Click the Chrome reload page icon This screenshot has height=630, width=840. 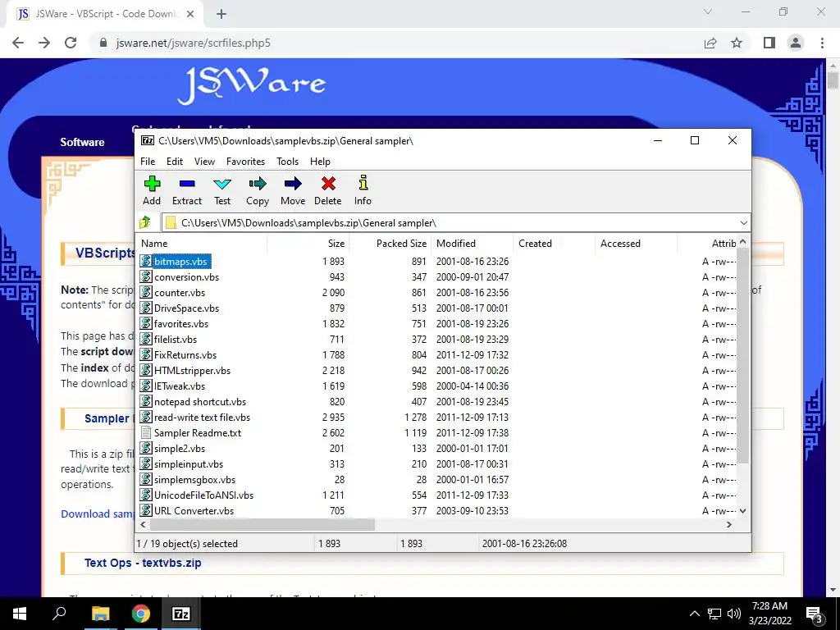pos(71,43)
